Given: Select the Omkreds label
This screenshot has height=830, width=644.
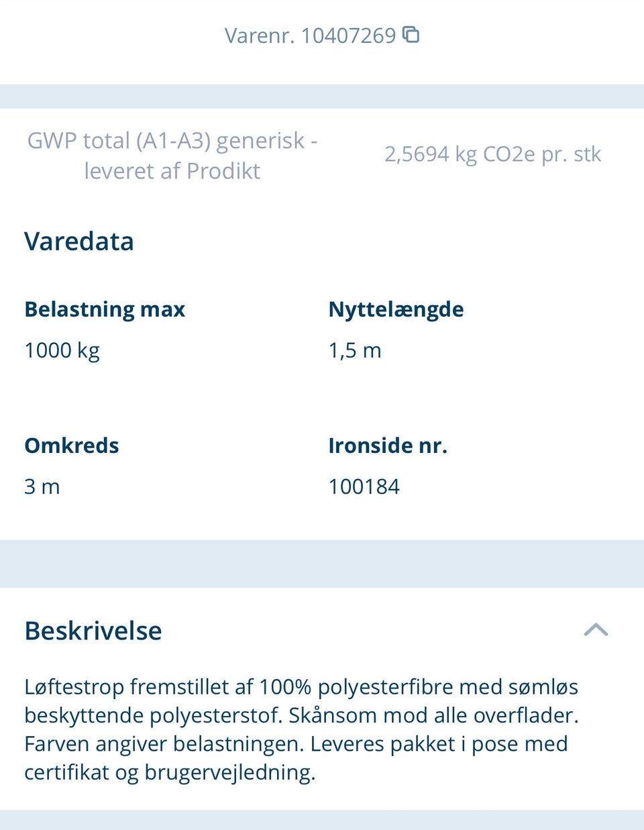Looking at the screenshot, I should [72, 446].
